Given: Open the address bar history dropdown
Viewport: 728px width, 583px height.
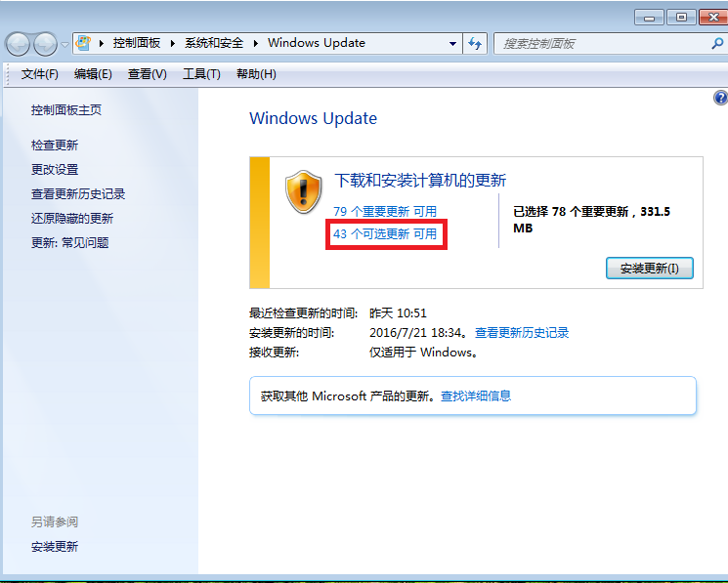Looking at the screenshot, I should 452,44.
